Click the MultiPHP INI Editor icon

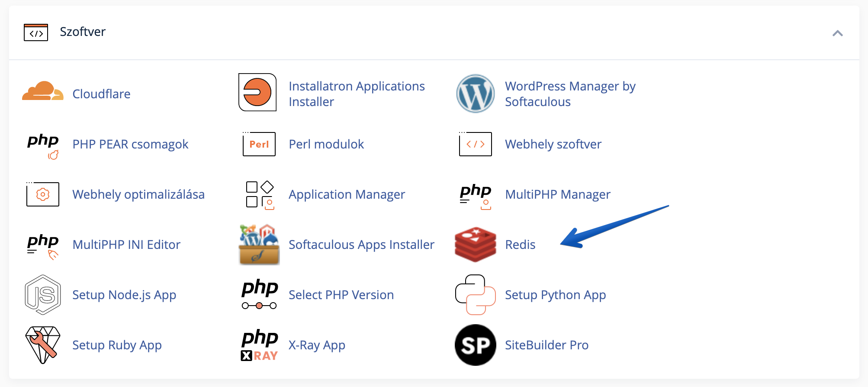pos(43,246)
